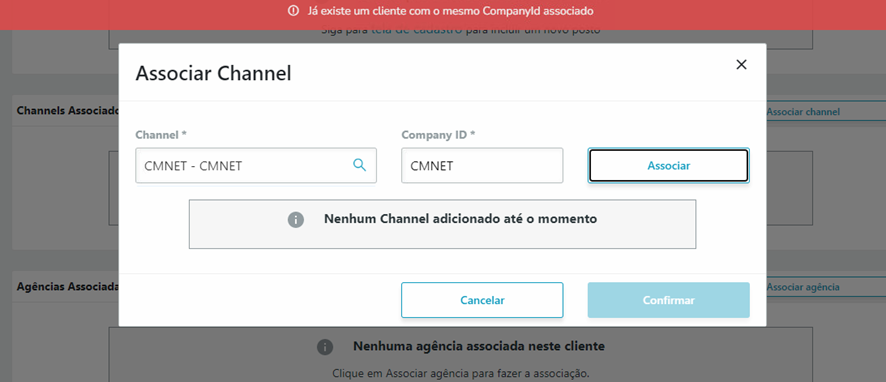Image resolution: width=886 pixels, height=382 pixels.
Task: Click 'Nenhuma agência associada neste cliente' text
Action: 479,346
